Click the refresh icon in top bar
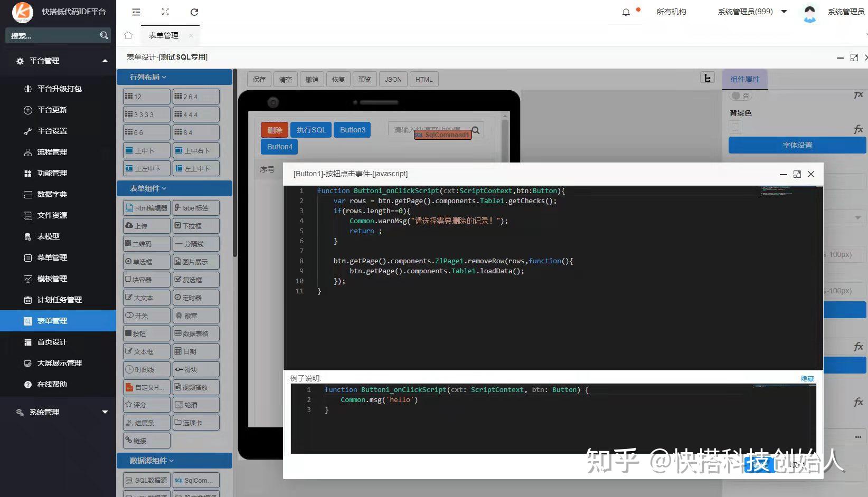The height and width of the screenshot is (497, 868). pyautogui.click(x=194, y=12)
